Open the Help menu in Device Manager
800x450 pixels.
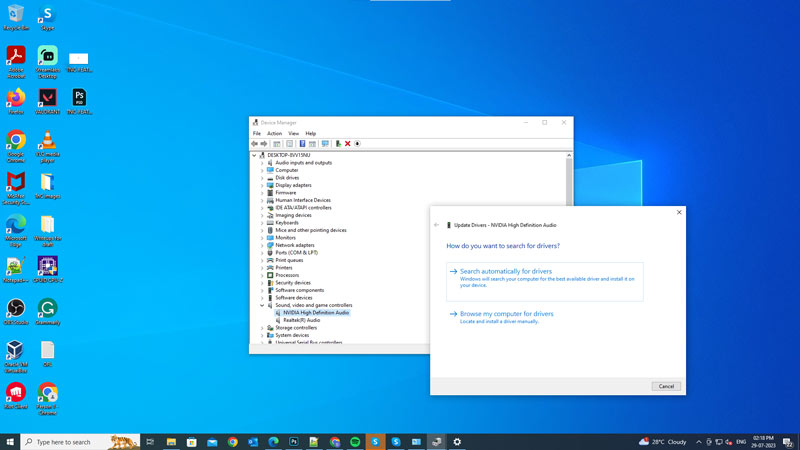click(311, 134)
